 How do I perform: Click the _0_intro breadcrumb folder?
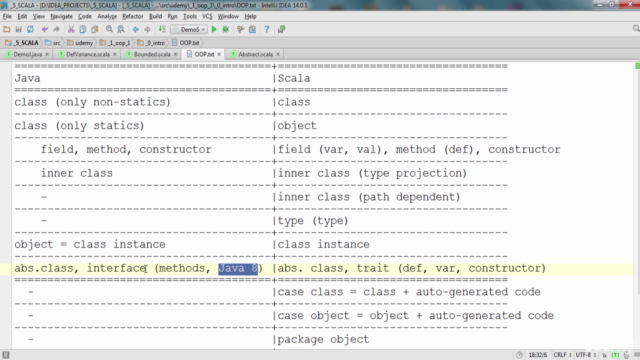pos(151,43)
